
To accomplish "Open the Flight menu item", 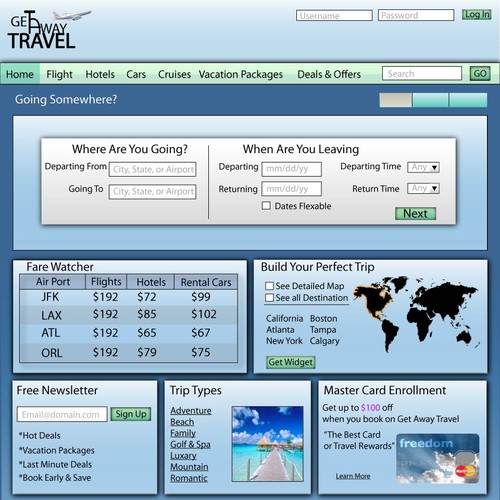I will pos(59,74).
